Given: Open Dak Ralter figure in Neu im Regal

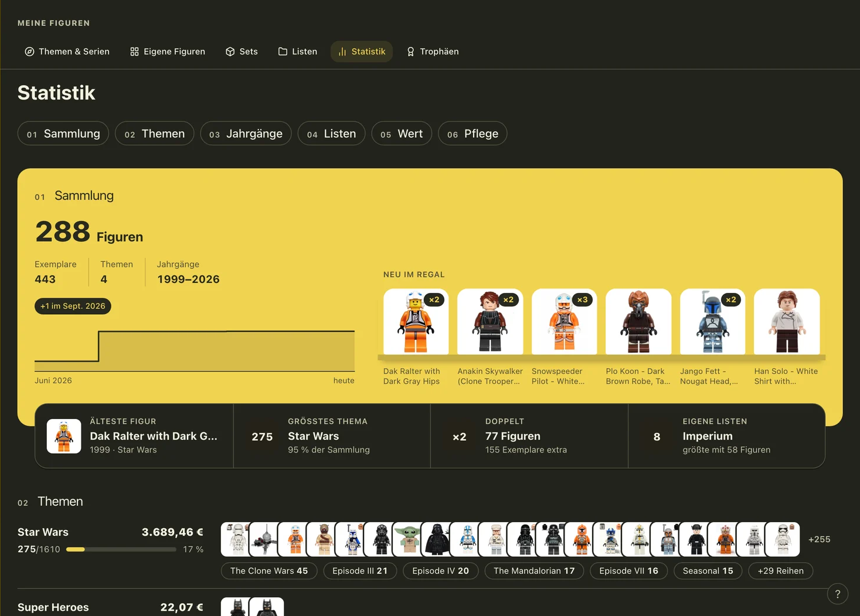Looking at the screenshot, I should [x=416, y=322].
